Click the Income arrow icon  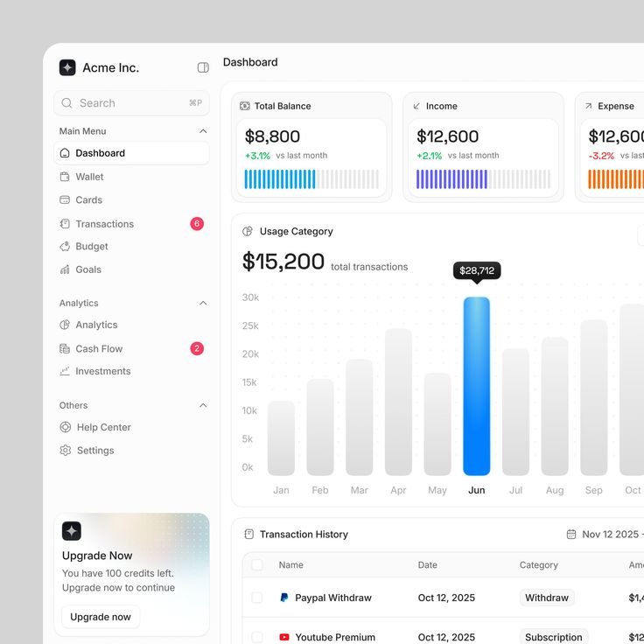(x=416, y=106)
